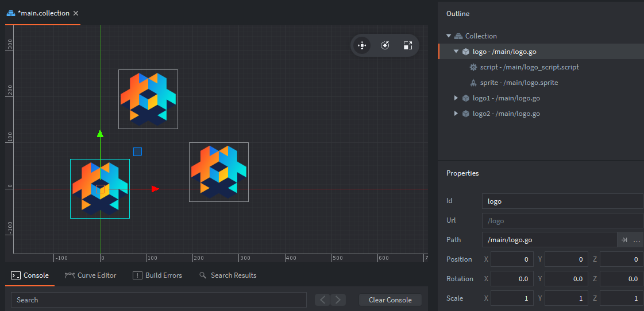Viewport: 644px width, 311px height.
Task: Focus the Console search field
Action: click(x=159, y=300)
